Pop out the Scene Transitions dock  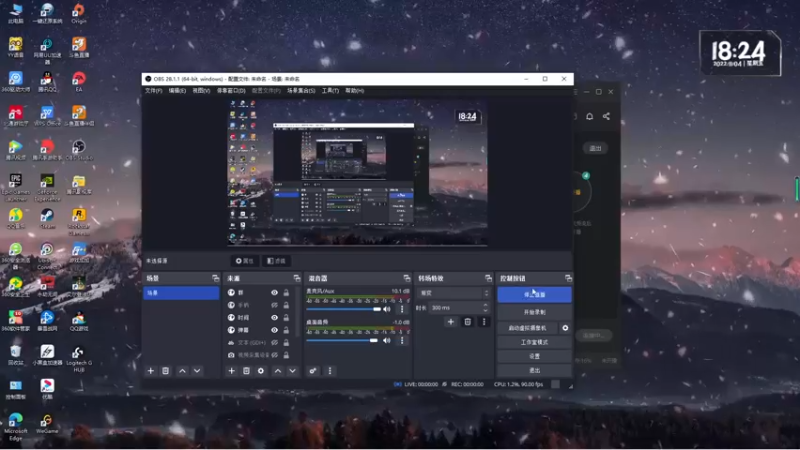(488, 278)
